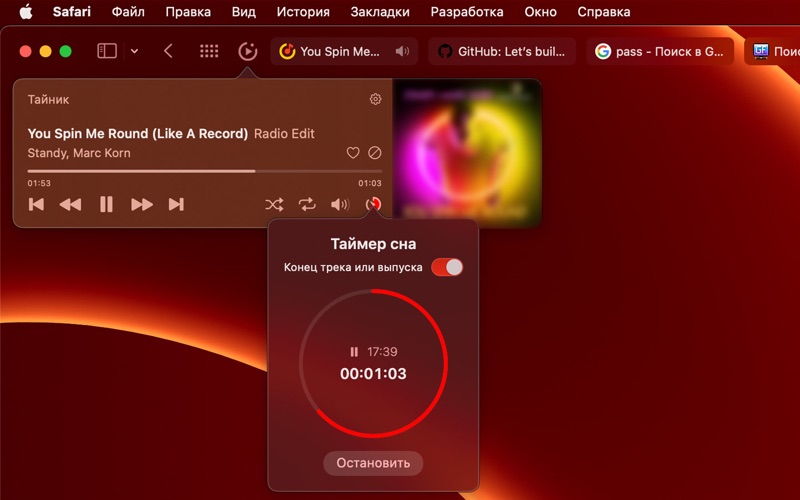Mute audio on the You Spin Me tab
The width and height of the screenshot is (800, 500).
(x=403, y=51)
